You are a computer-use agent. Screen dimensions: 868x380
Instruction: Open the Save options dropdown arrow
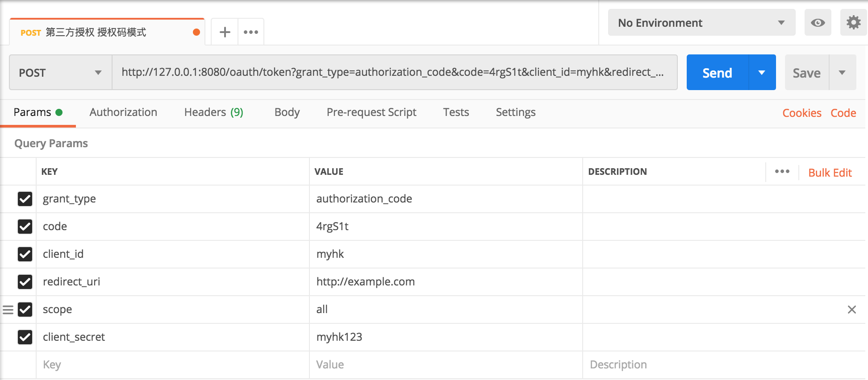[842, 73]
